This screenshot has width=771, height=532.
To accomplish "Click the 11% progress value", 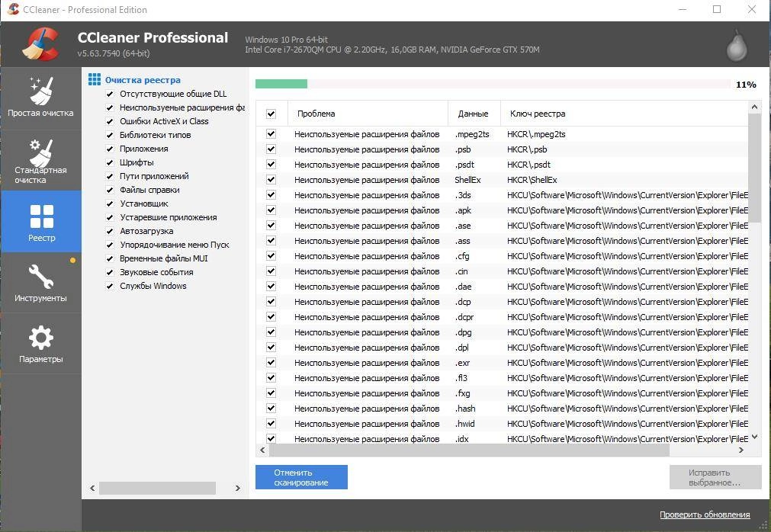I will pos(745,85).
